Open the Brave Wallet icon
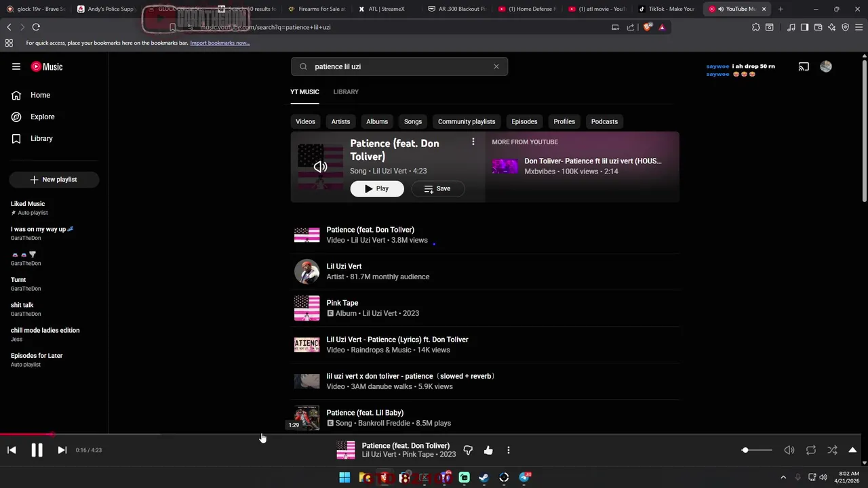This screenshot has height=488, width=868. (x=818, y=27)
